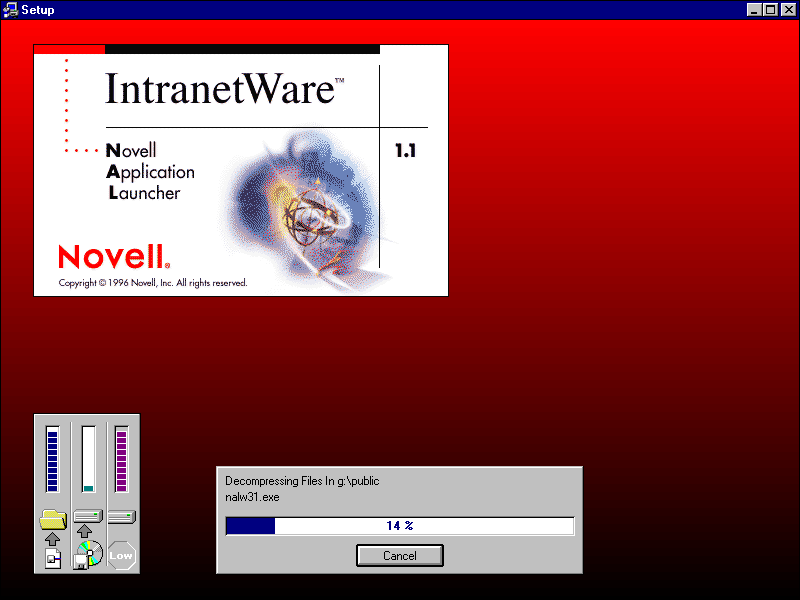The image size is (800, 600).
Task: Cancel the file decompression
Action: pyautogui.click(x=399, y=555)
